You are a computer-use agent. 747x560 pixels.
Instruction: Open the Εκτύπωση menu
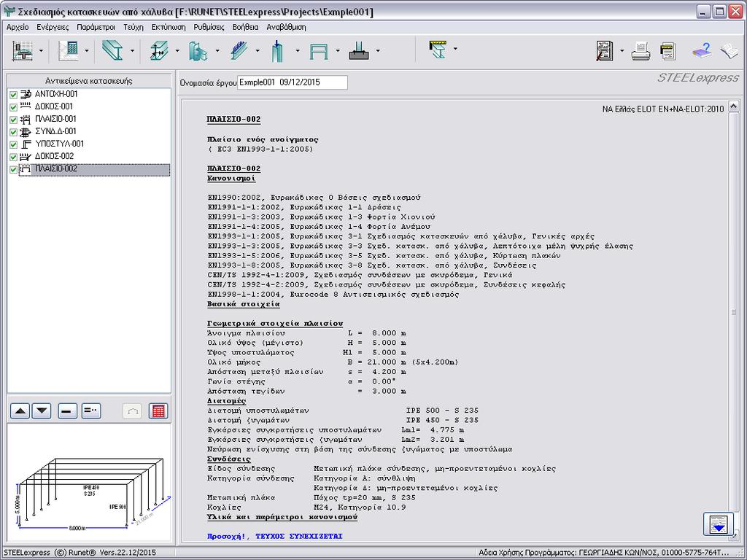169,27
